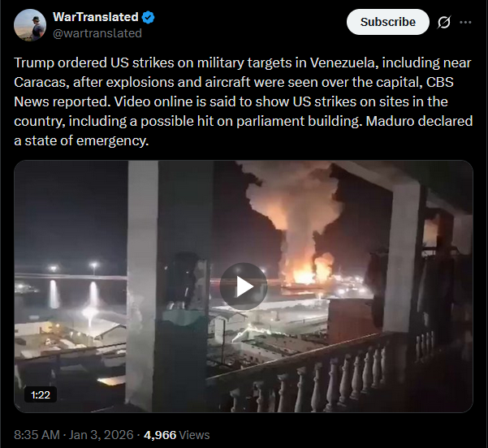The width and height of the screenshot is (488, 448).
Task: Open the WarTranslated display name link
Action: pos(96,17)
